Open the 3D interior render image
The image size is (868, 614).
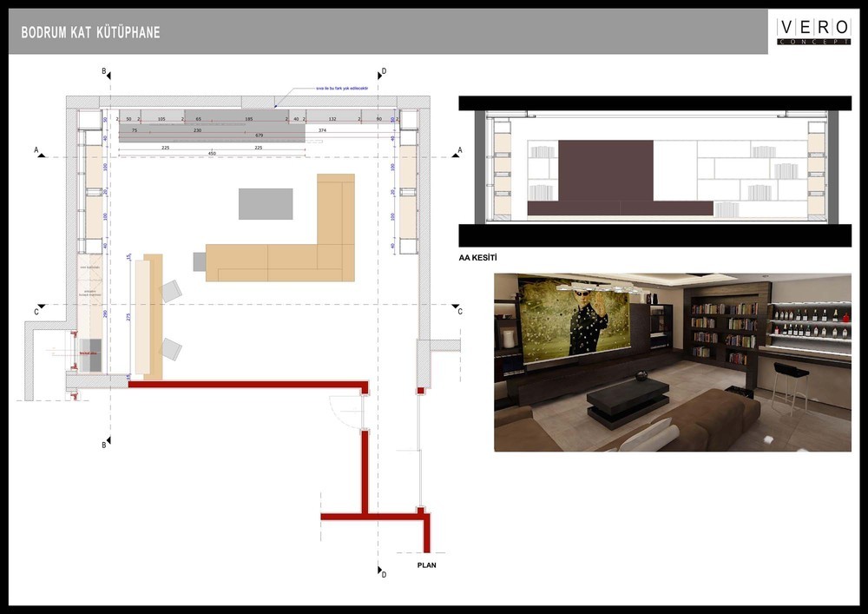[x=672, y=362]
